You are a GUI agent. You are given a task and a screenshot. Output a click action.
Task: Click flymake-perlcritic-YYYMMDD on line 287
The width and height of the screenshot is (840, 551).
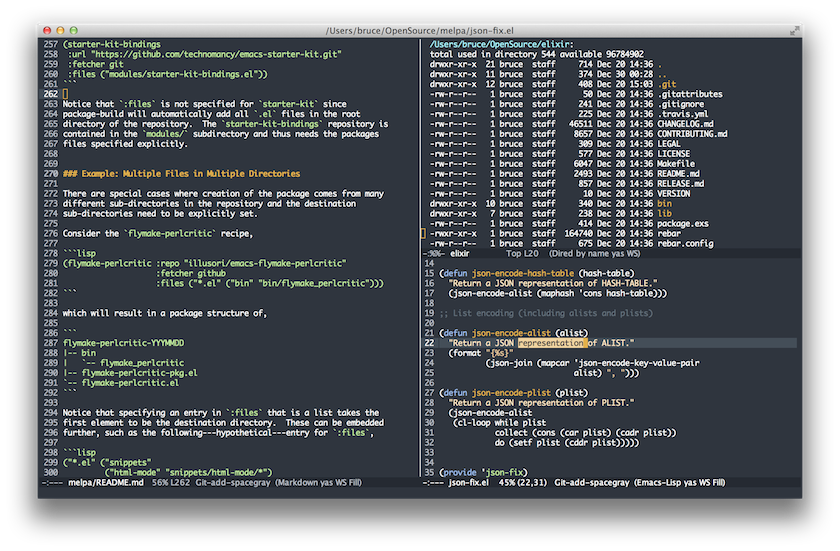tap(123, 343)
